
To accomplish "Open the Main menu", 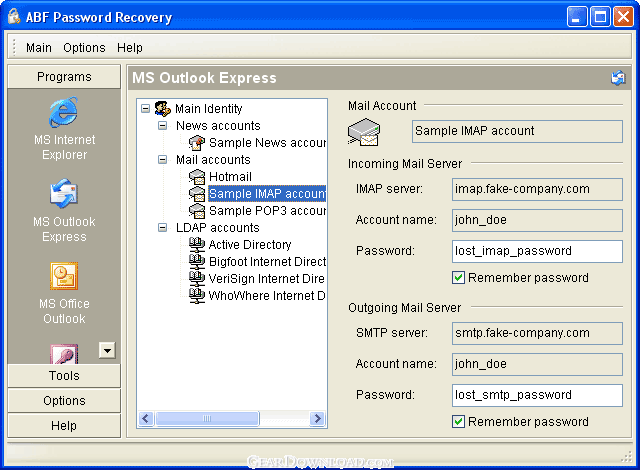I will [39, 48].
